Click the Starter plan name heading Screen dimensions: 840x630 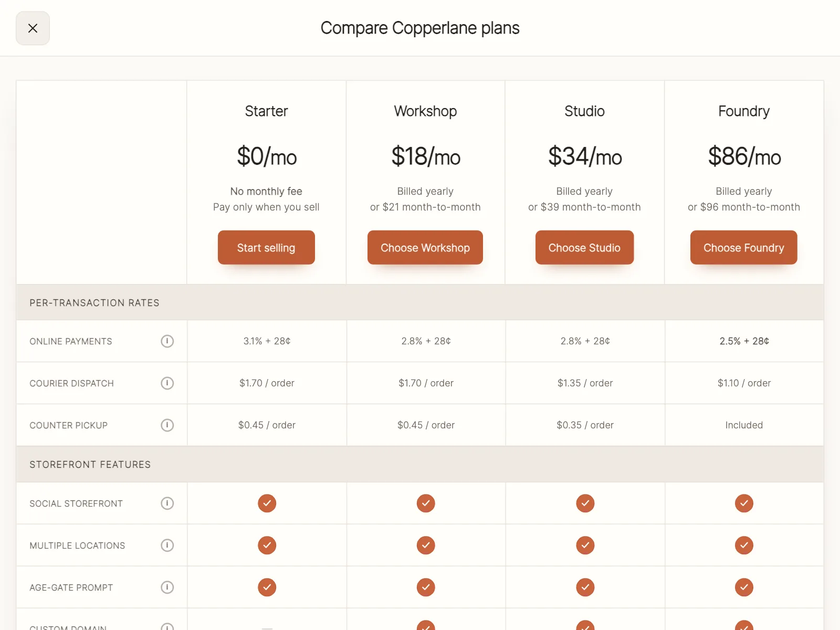coord(266,111)
